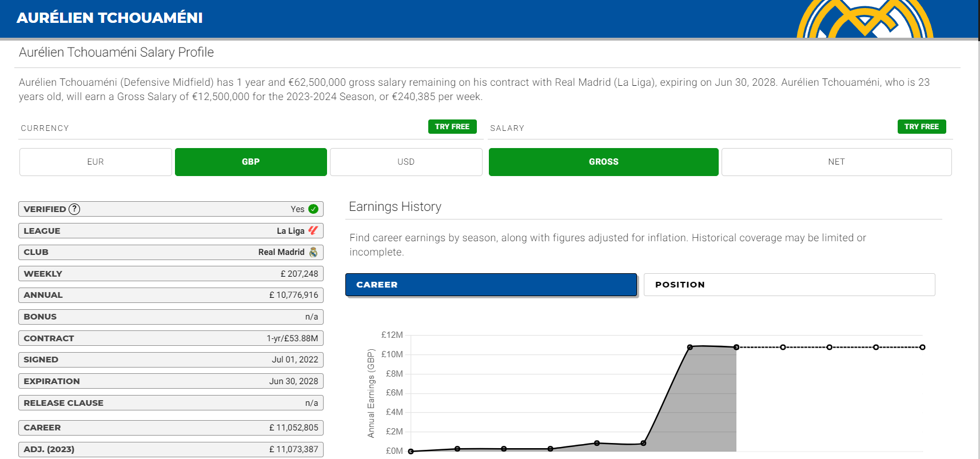Click the Aurélien Tchouaméni Salary Profile heading
The height and width of the screenshot is (459, 980).
pos(117,53)
